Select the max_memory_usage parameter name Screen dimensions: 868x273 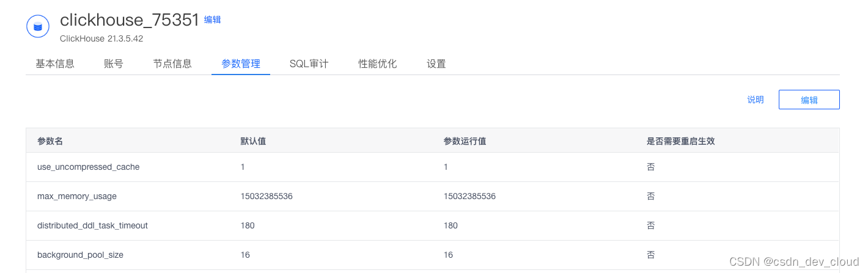(x=77, y=196)
